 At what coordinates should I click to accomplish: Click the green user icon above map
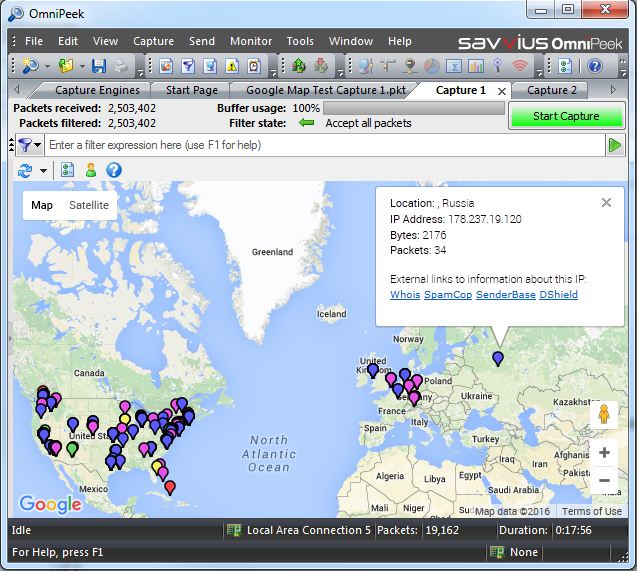coord(91,170)
